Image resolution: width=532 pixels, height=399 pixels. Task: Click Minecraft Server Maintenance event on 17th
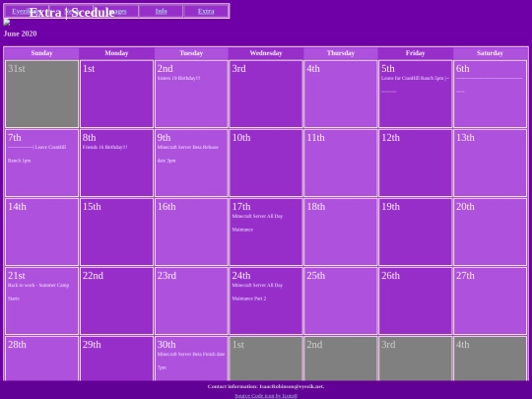tap(257, 223)
